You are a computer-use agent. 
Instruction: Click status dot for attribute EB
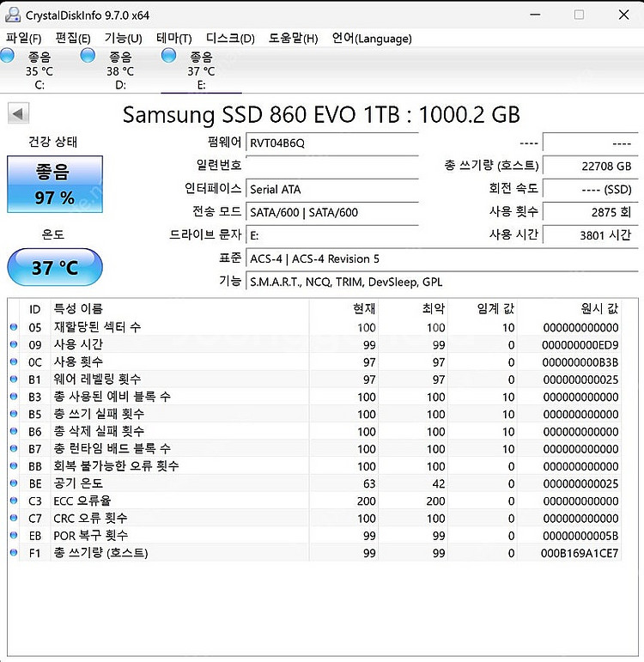[14, 535]
